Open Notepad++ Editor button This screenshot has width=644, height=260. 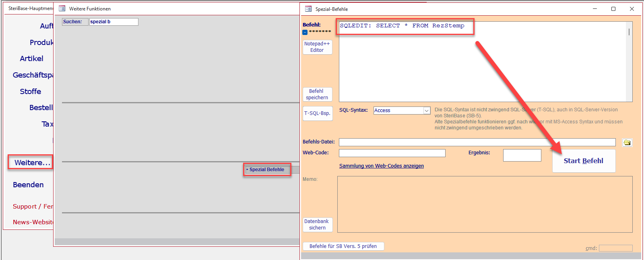click(317, 47)
